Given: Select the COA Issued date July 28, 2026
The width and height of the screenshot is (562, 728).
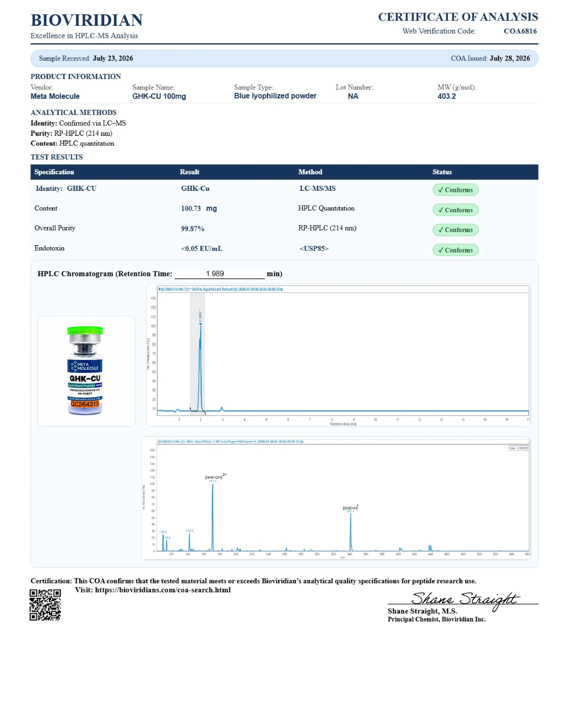Looking at the screenshot, I should (510, 58).
